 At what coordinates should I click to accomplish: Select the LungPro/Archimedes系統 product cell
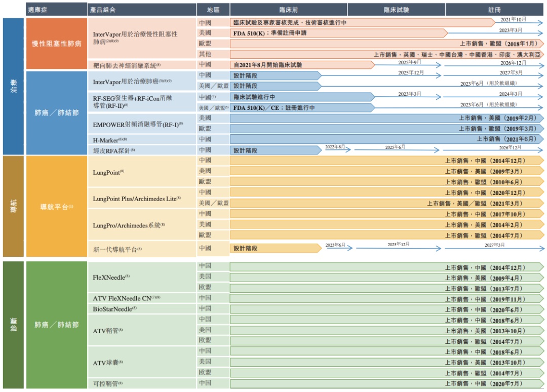142,224
